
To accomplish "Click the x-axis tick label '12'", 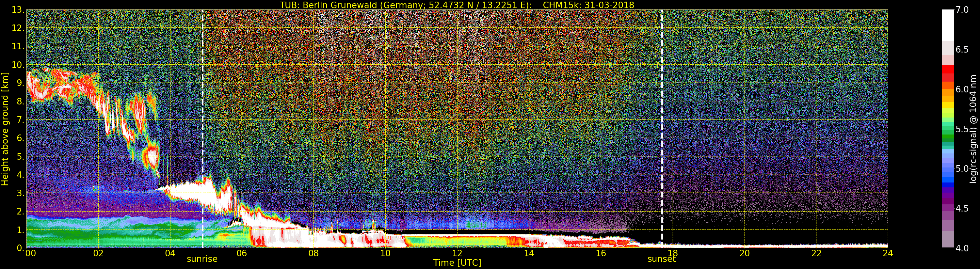I will coord(457,253).
